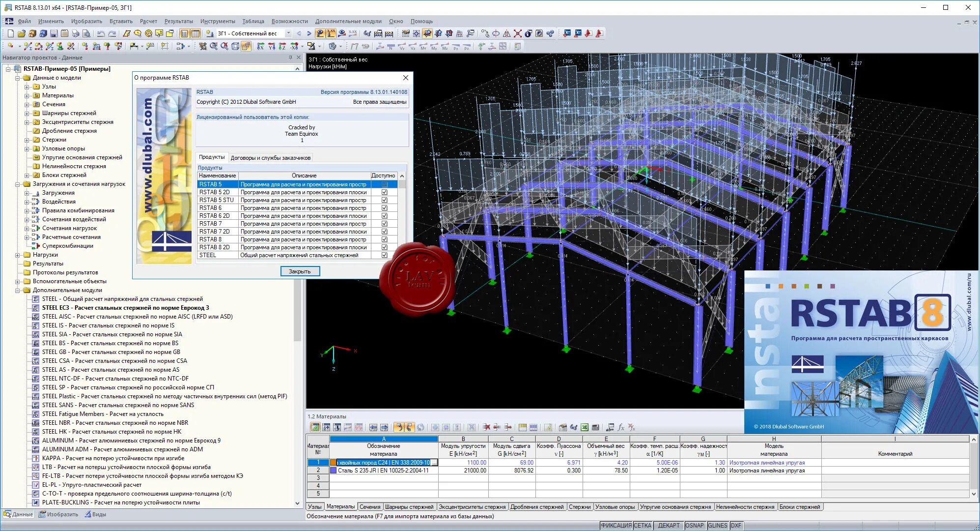Click the Excel export icon in the table toolbar
This screenshot has height=531, width=980.
click(585, 427)
